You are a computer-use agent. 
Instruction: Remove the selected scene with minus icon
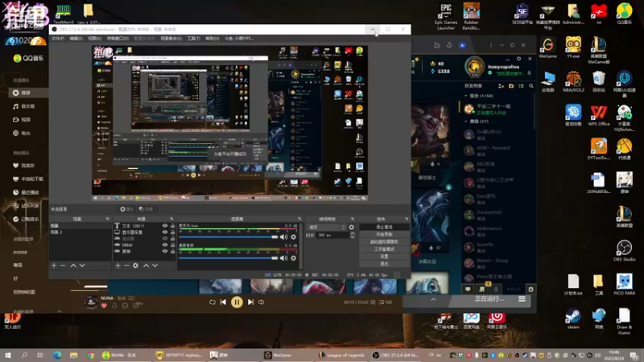63,265
